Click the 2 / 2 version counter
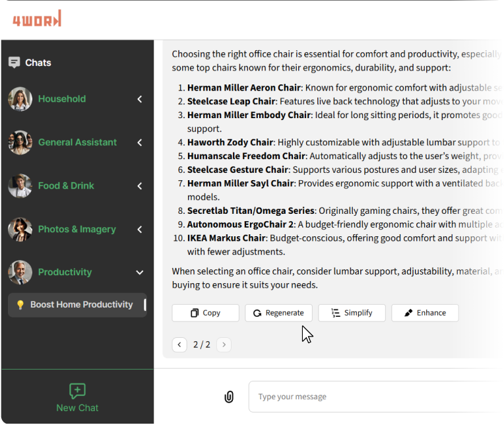 (202, 344)
